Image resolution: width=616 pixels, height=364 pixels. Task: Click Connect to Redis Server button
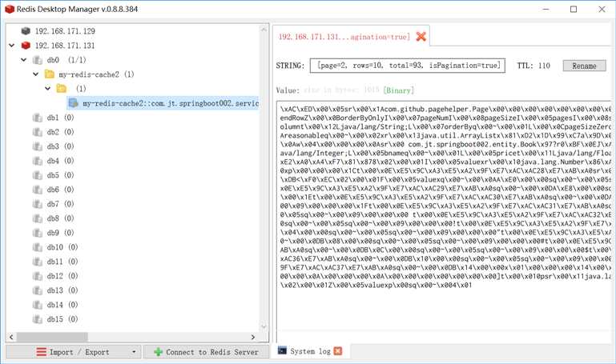point(206,352)
